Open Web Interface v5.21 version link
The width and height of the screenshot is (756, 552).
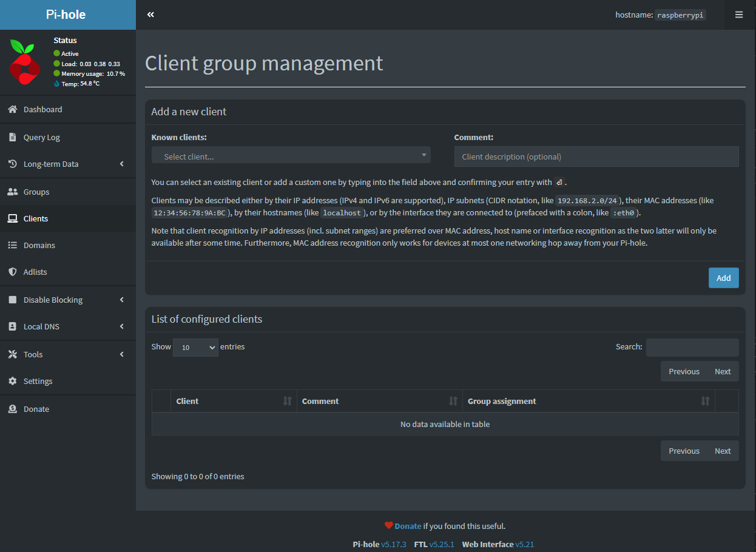coord(525,544)
